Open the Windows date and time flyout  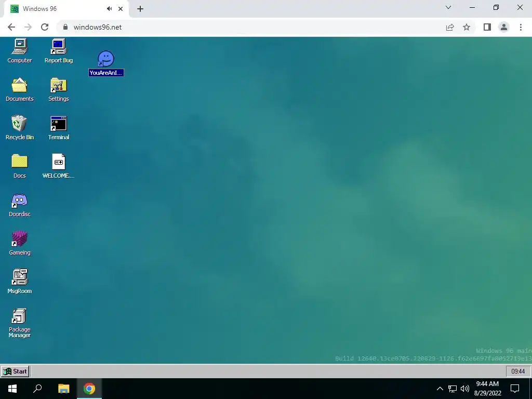[487, 389]
